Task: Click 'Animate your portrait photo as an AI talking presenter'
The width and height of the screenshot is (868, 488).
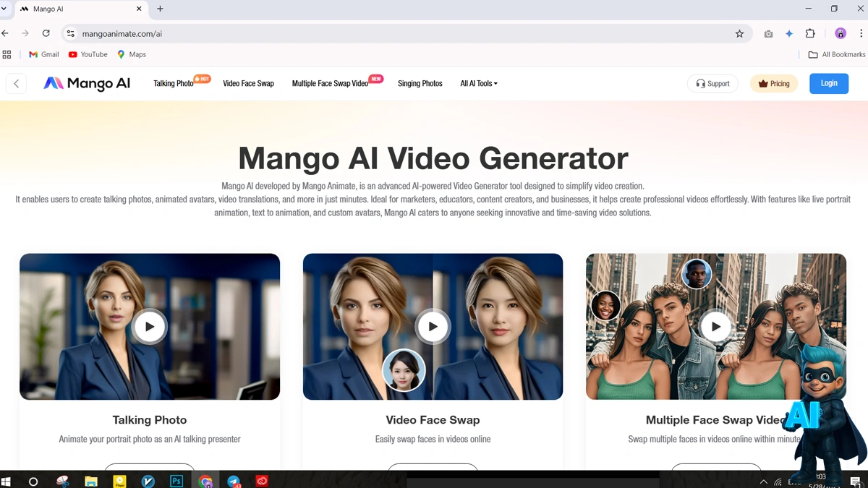Action: point(150,439)
